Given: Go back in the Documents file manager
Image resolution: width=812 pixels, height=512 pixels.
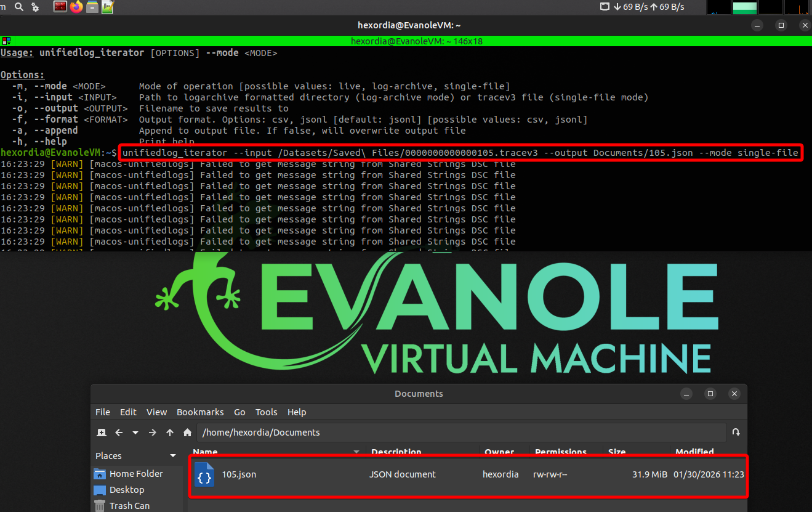Looking at the screenshot, I should (x=119, y=433).
